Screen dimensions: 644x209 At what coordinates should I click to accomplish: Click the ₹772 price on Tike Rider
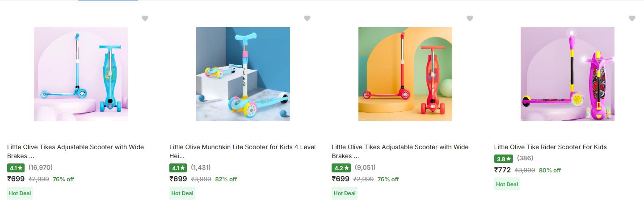pyautogui.click(x=502, y=170)
